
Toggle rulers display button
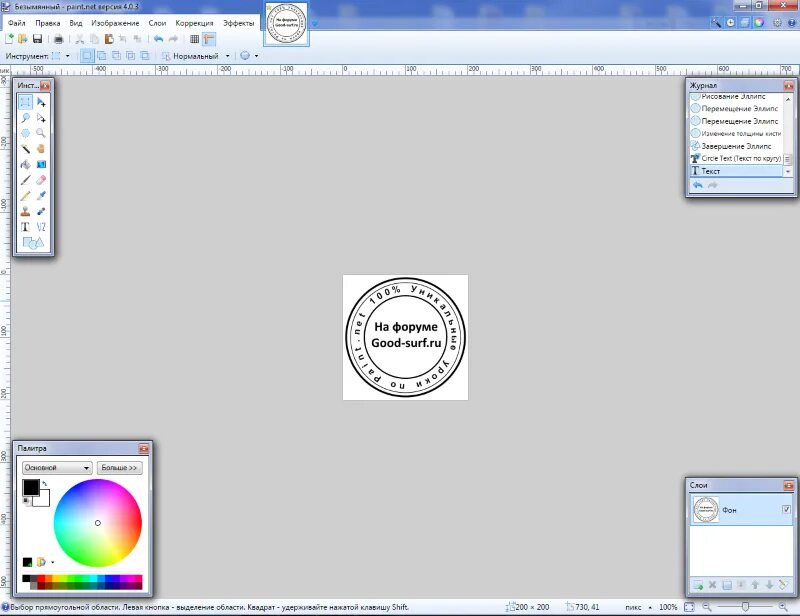point(209,39)
